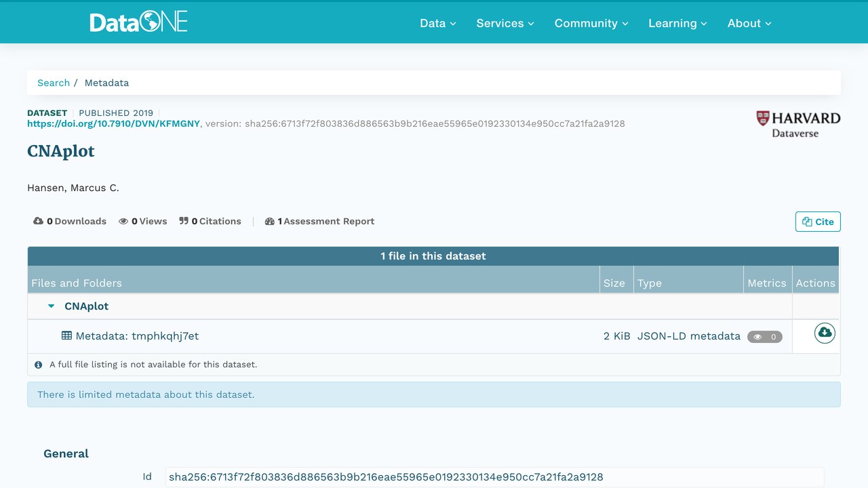Open the Data dropdown menu
The width and height of the screenshot is (868, 488).
[x=438, y=23]
